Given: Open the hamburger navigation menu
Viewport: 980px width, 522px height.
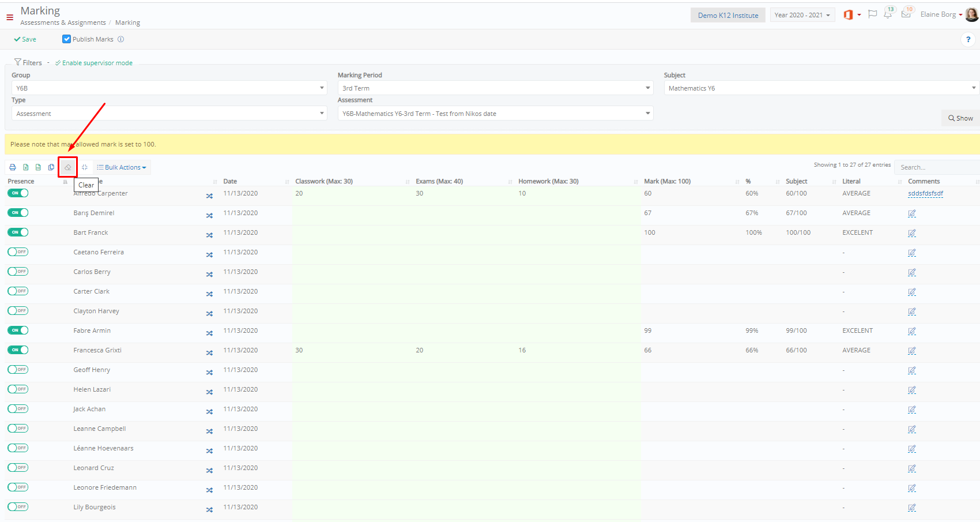Looking at the screenshot, I should click(x=10, y=17).
